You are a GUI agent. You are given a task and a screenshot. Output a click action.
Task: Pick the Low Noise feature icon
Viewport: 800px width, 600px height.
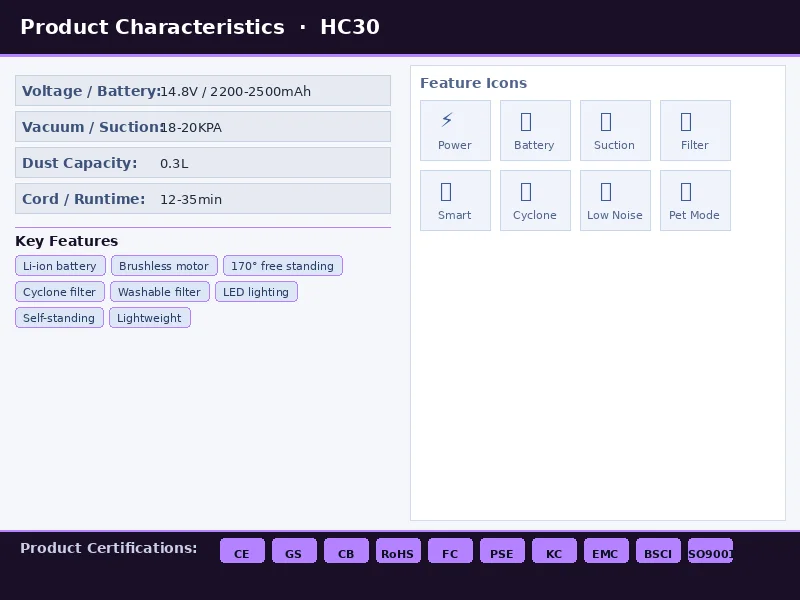click(615, 201)
